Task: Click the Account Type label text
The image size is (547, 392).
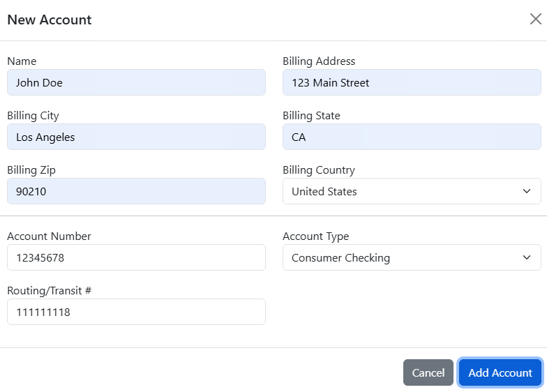Action: click(315, 236)
